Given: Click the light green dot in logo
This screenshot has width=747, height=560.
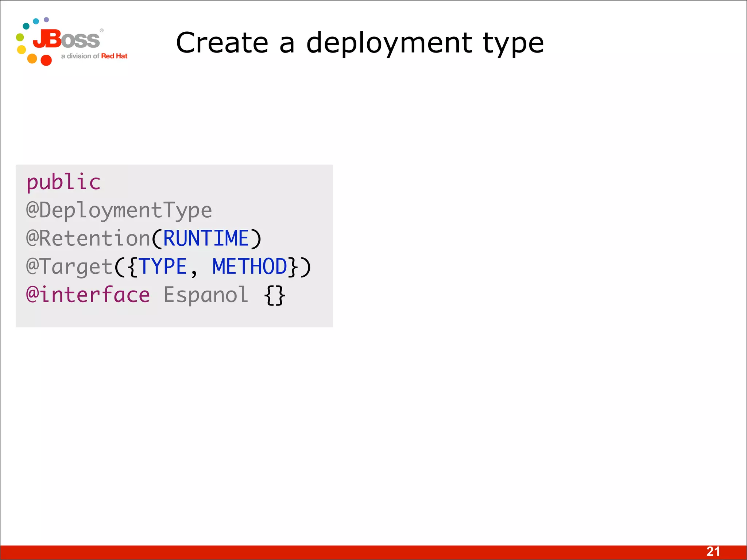Looking at the screenshot, I should [20, 37].
